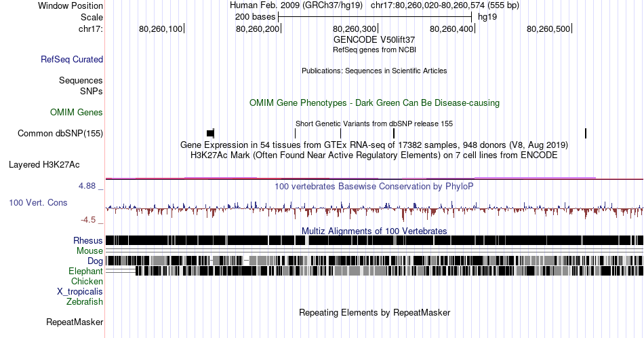Image resolution: width=644 pixels, height=338 pixels.
Task: Click the Dog alignment bar
Action: click(374, 261)
